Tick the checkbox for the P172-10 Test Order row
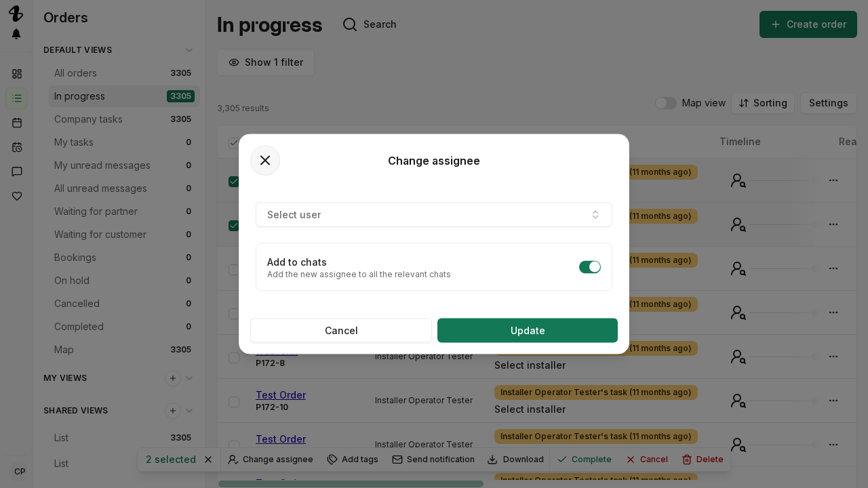 [x=234, y=402]
